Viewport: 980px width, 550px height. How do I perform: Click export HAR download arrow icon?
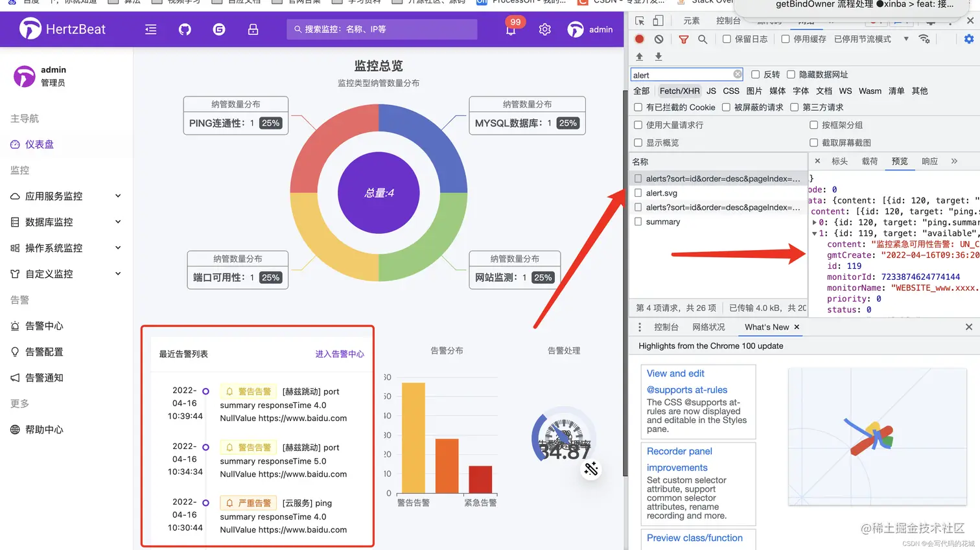[x=659, y=56]
